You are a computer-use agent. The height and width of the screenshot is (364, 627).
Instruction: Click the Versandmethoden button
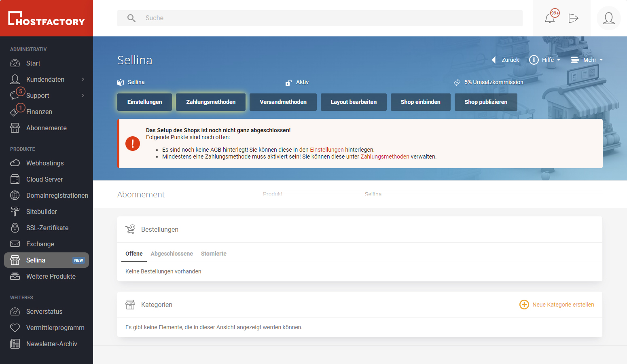pos(283,102)
